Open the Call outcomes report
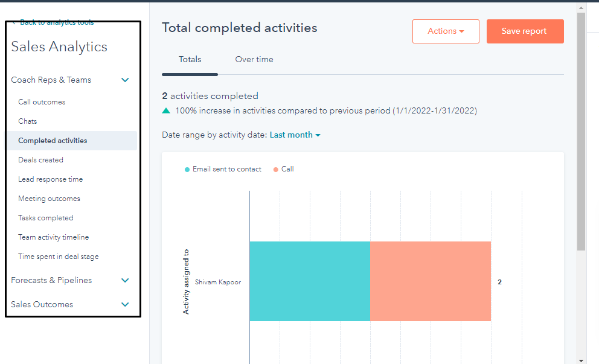The width and height of the screenshot is (599, 364). (x=42, y=102)
